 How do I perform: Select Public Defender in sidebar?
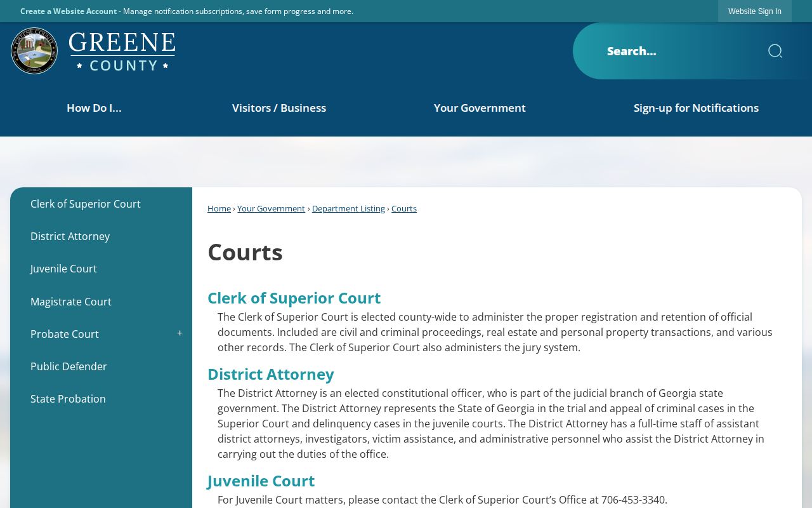point(101,366)
